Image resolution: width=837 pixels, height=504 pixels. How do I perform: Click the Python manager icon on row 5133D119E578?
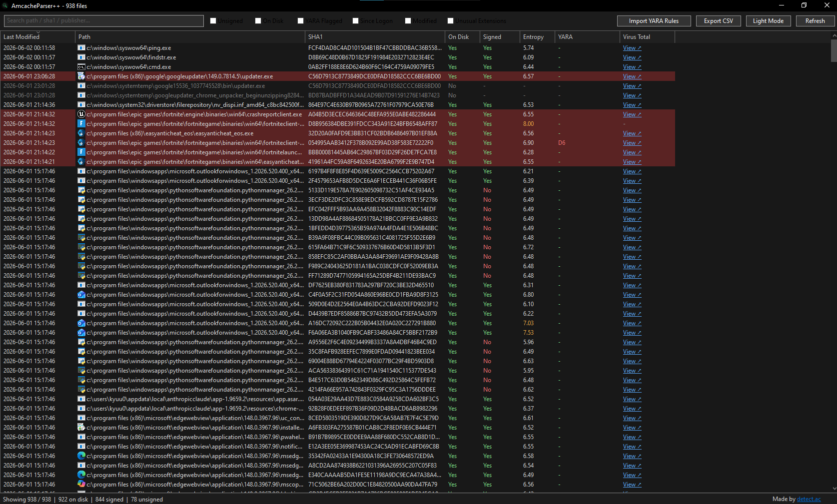(81, 190)
